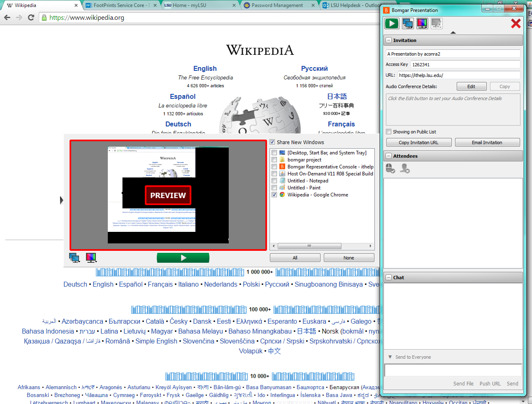Open the screens dropdown icon below the preview

(x=75, y=258)
